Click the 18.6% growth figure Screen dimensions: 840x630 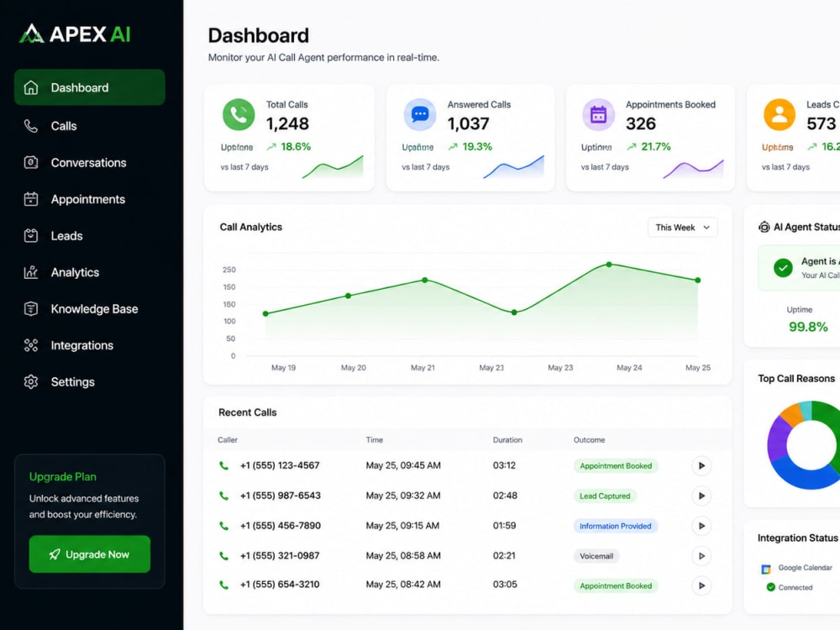point(296,147)
